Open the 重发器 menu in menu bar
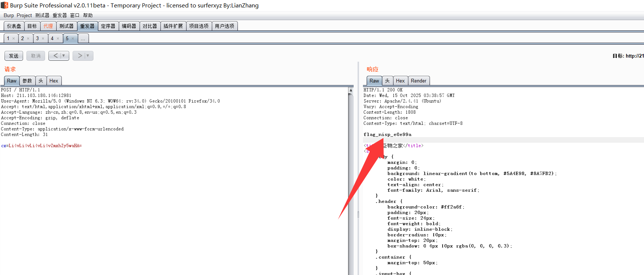Screen dimensions: 644x275 point(60,15)
